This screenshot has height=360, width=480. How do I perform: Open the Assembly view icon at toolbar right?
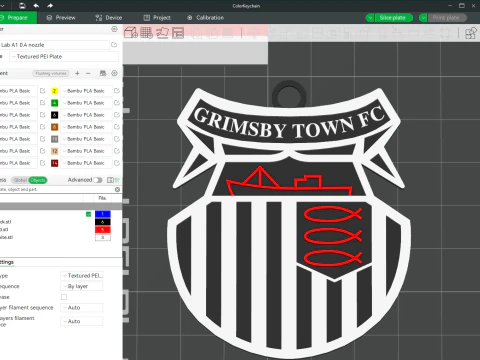click(471, 33)
